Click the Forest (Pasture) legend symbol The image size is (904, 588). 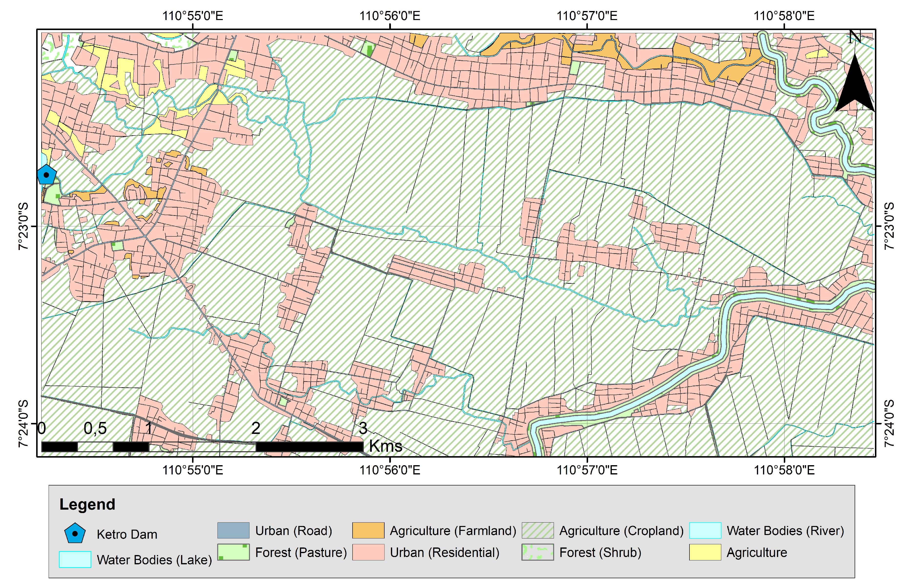click(233, 552)
